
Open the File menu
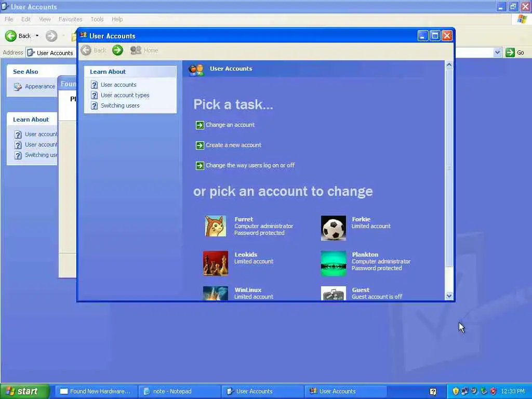(9, 19)
